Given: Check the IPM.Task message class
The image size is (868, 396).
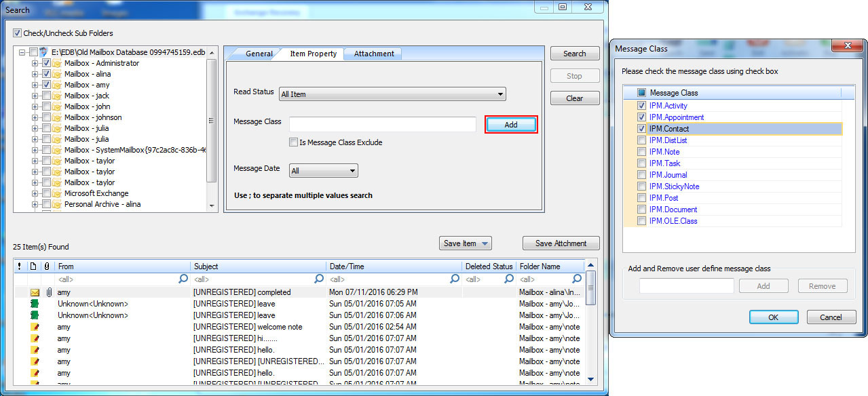Looking at the screenshot, I should click(641, 163).
